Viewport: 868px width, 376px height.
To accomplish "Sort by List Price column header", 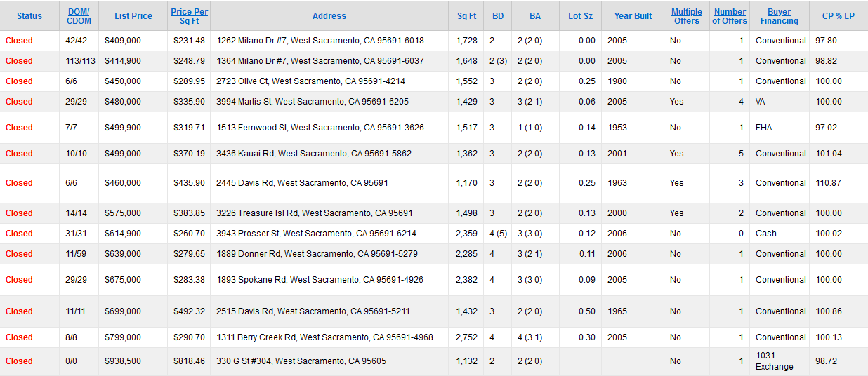I will pos(133,16).
